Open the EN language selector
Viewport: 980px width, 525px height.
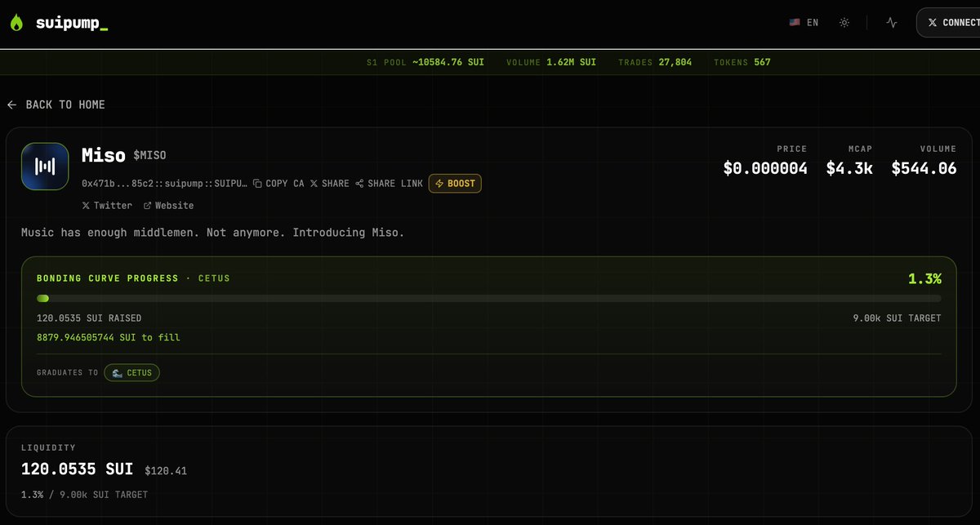pos(804,23)
